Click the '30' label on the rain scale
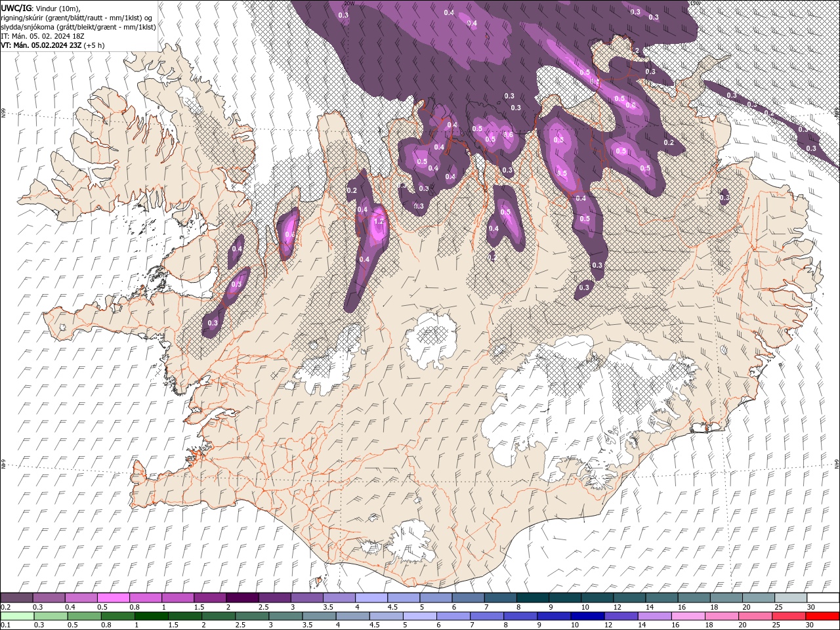The width and height of the screenshot is (840, 630). (x=808, y=625)
